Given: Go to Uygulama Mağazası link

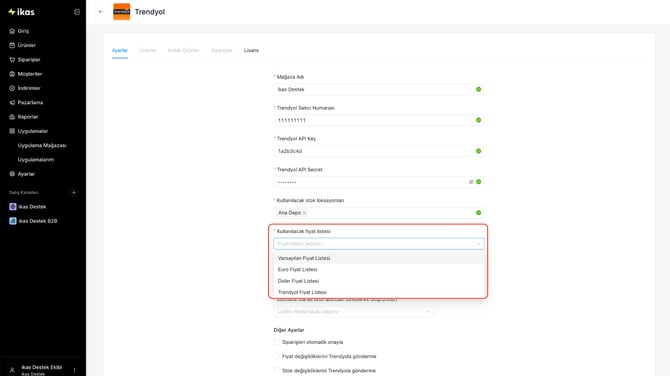Looking at the screenshot, I should [42, 146].
